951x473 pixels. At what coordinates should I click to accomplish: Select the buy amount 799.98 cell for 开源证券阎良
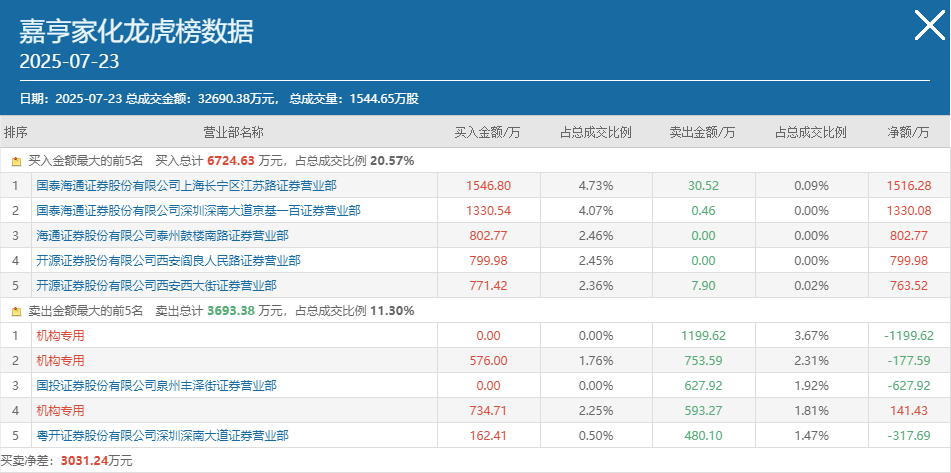(x=489, y=261)
